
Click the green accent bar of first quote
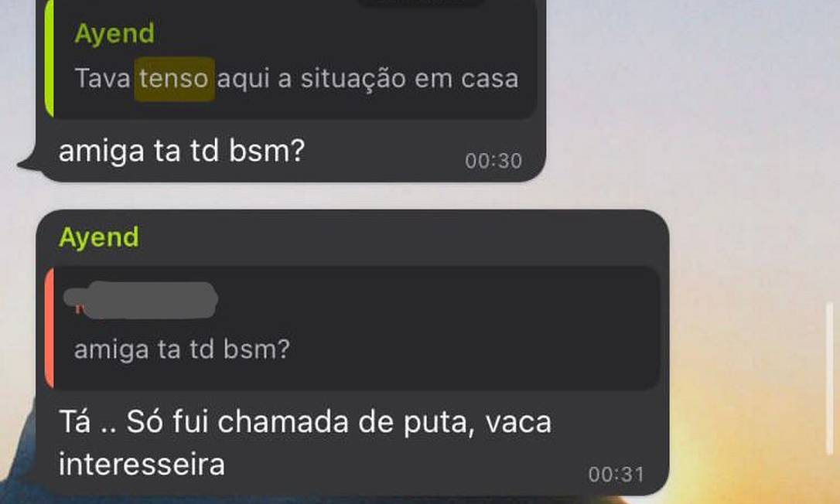pyautogui.click(x=50, y=58)
